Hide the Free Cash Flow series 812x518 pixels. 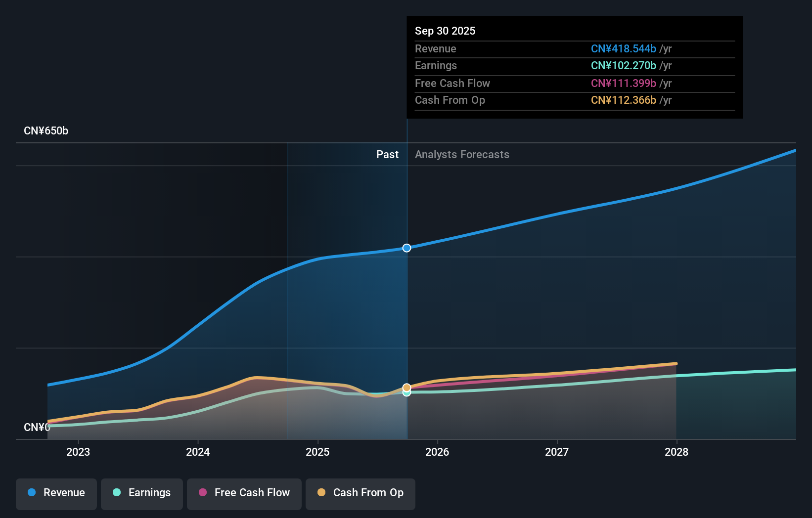(x=244, y=494)
